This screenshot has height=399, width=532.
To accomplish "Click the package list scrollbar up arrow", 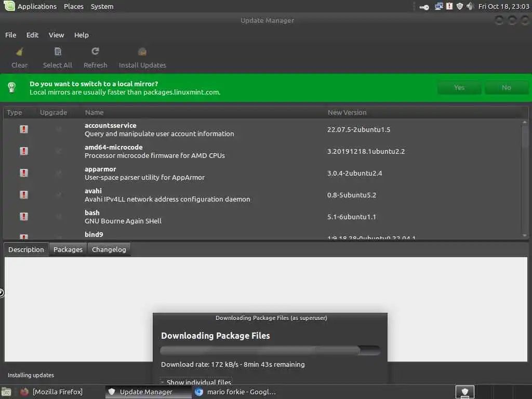I will (525, 122).
